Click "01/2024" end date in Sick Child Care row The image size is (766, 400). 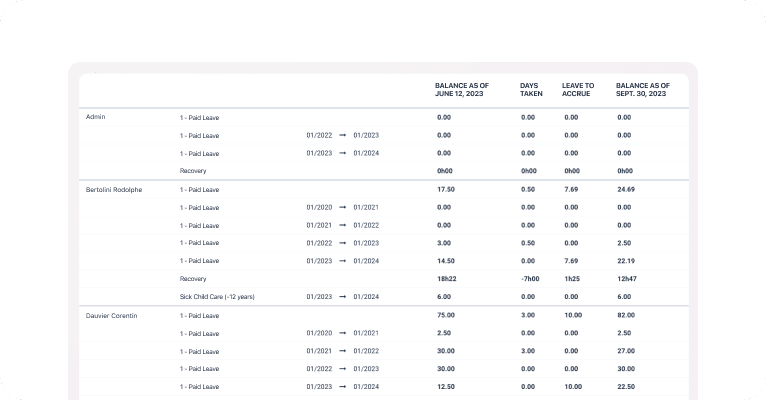point(366,296)
